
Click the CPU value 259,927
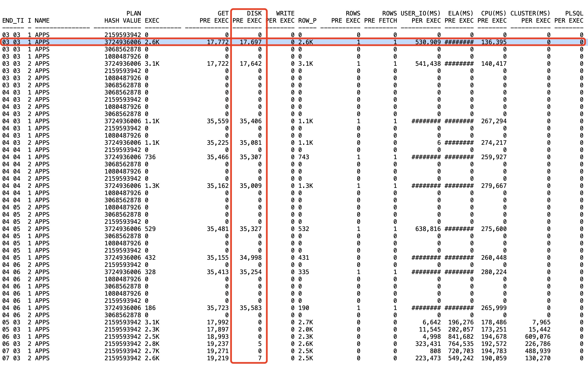click(494, 157)
